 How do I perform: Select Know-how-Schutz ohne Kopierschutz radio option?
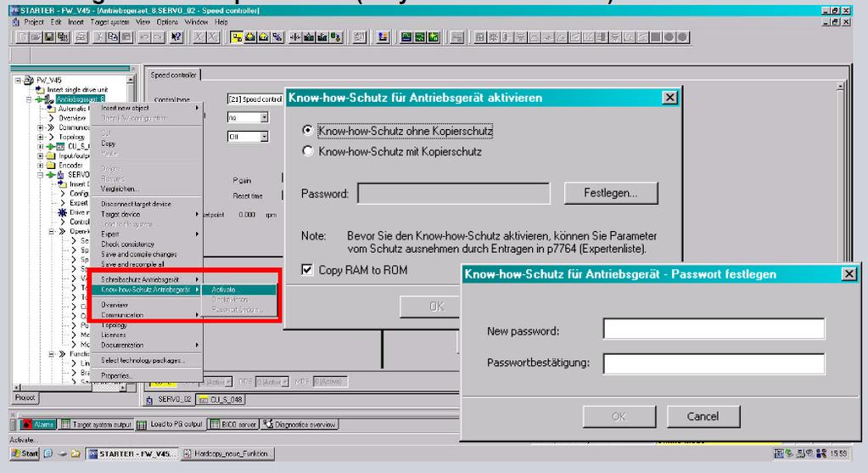point(308,130)
